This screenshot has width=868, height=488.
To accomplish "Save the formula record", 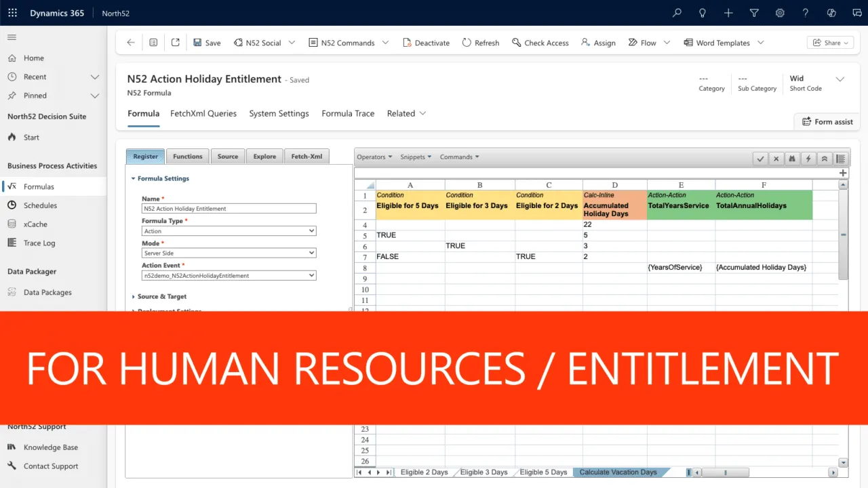I will (207, 43).
